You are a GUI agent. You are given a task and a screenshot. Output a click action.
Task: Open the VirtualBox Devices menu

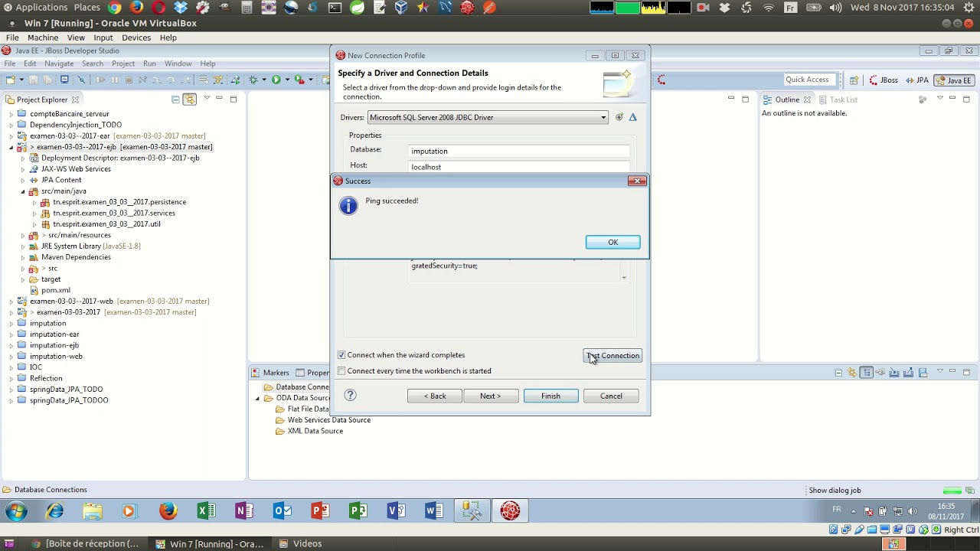pyautogui.click(x=136, y=37)
